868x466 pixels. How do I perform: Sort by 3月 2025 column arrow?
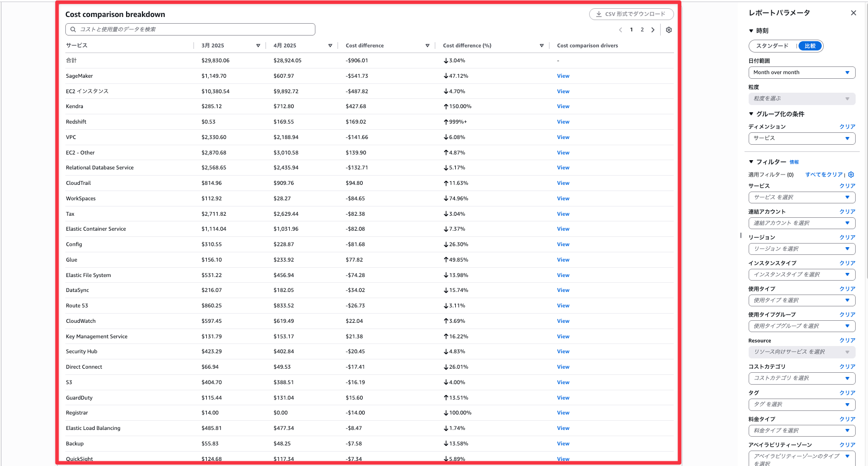point(258,46)
